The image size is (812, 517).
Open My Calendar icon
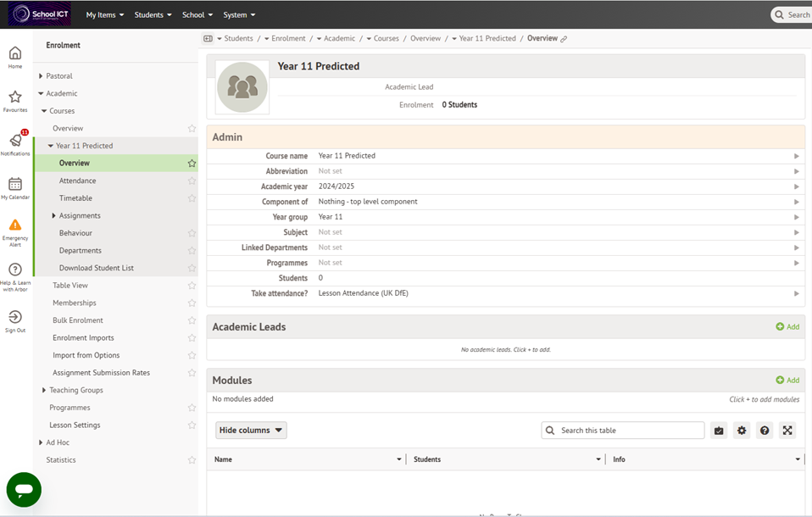15,185
